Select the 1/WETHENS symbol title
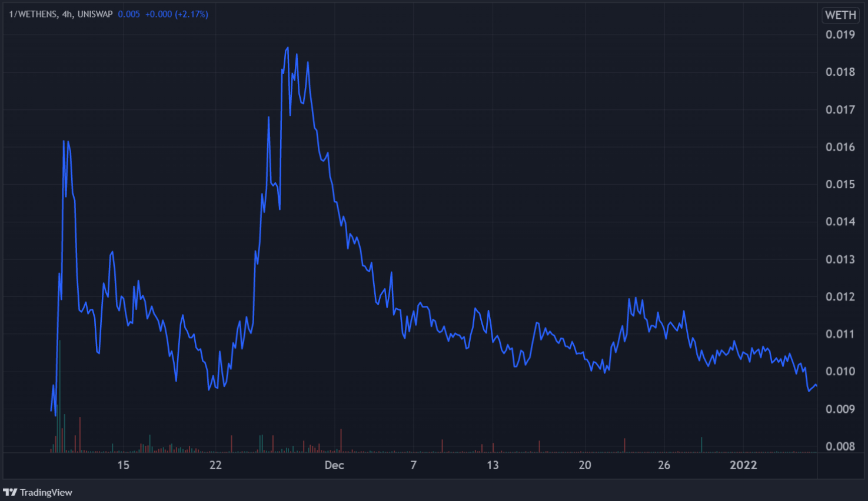Screen dimensions: 868x501 coord(33,14)
